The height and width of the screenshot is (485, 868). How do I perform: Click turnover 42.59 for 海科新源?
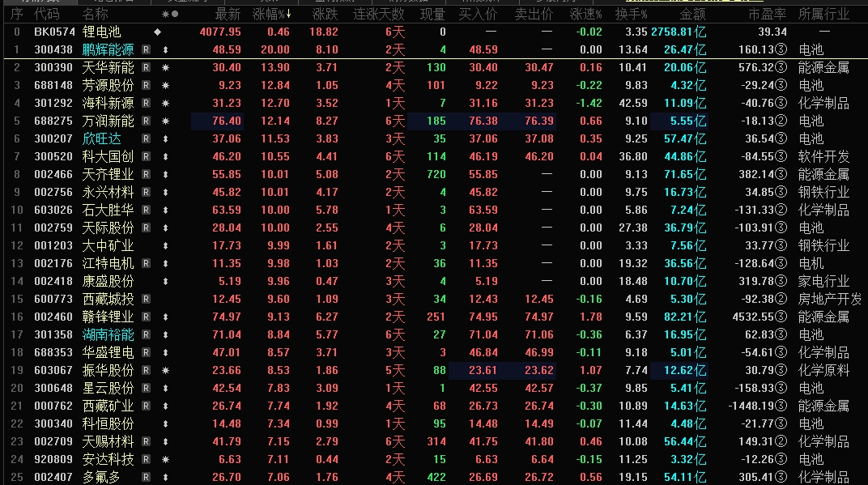633,103
